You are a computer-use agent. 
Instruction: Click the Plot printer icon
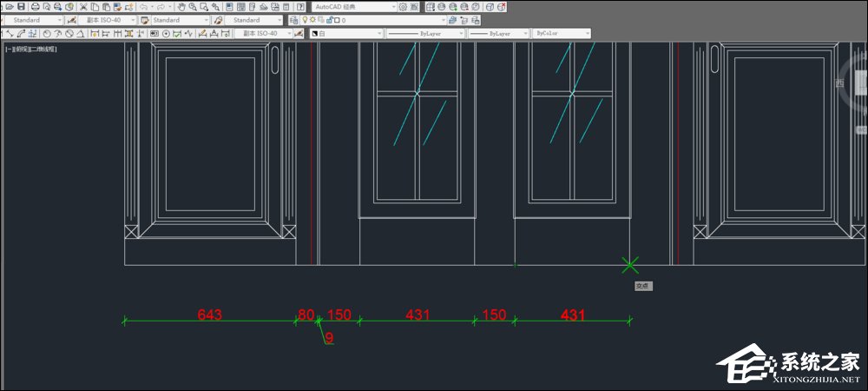[x=36, y=7]
